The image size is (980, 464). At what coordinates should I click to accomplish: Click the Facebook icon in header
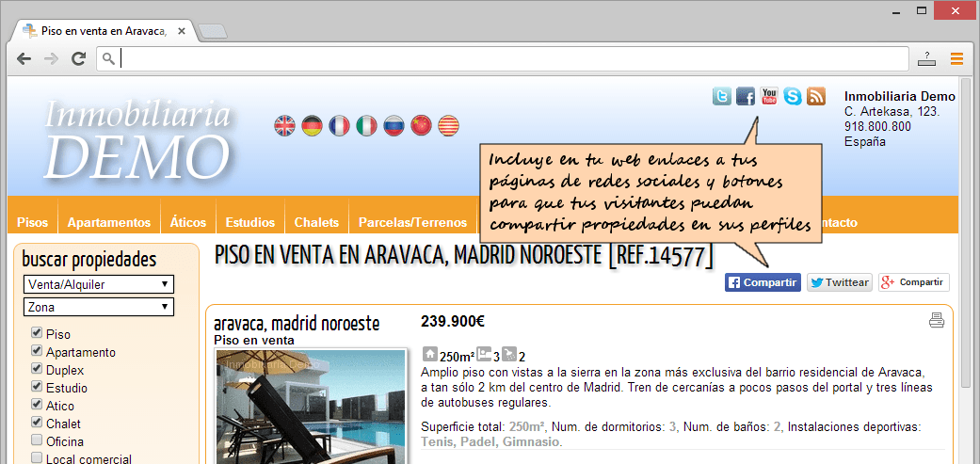(746, 96)
